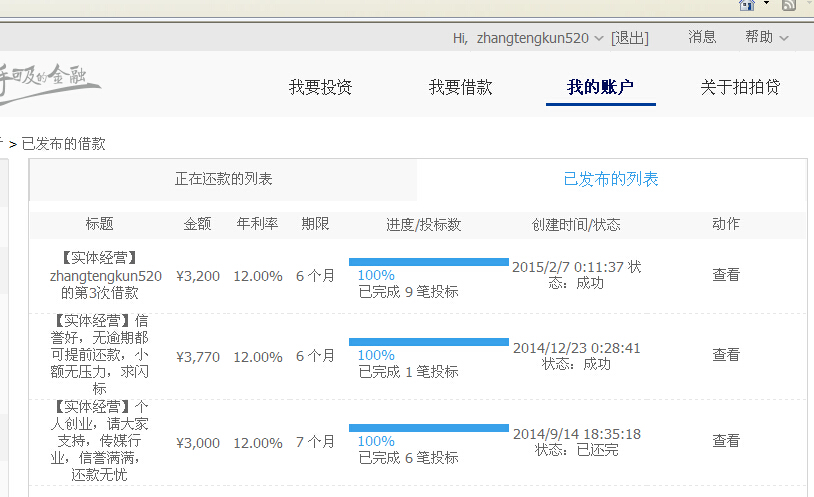This screenshot has height=497, width=814.
Task: Click the ¥3,770 amount cell
Action: click(x=198, y=357)
